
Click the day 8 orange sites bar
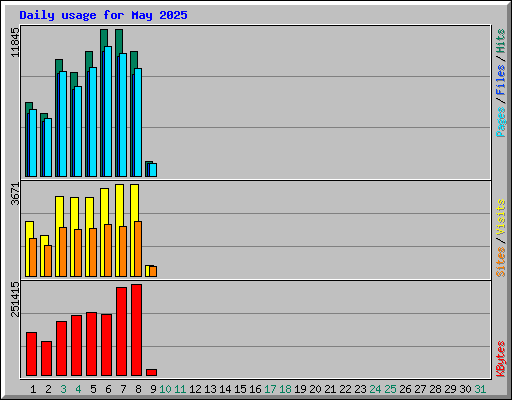point(138,249)
